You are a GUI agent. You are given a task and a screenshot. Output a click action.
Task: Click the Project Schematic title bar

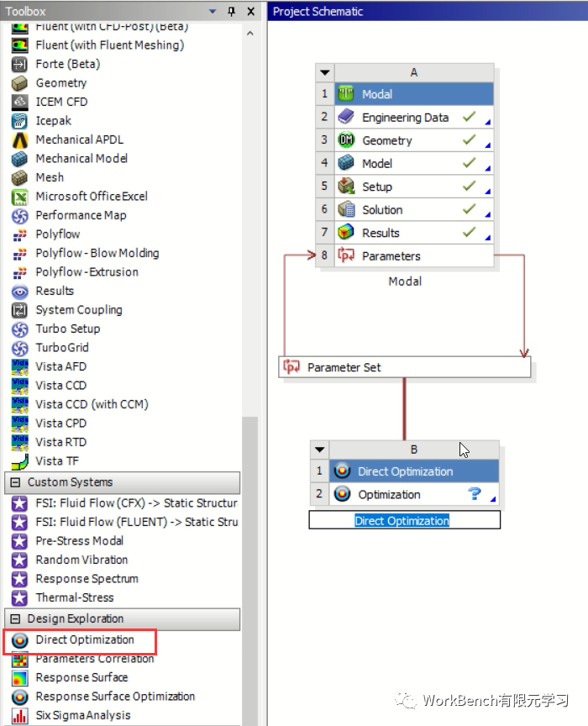[428, 12]
